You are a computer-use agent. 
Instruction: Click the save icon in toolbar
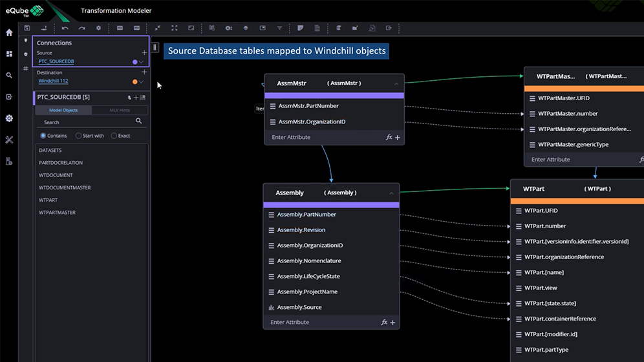tap(27, 28)
